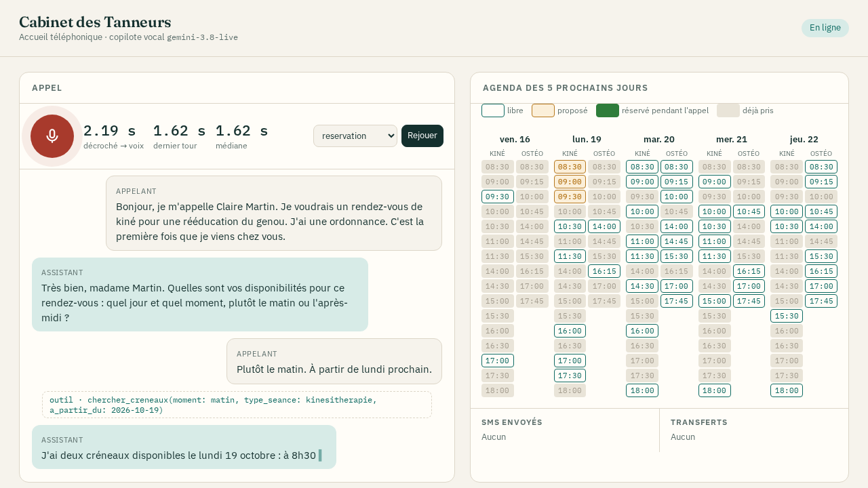Select Friday 16 kiné 09:30 slot
This screenshot has width=868, height=488.
click(498, 197)
